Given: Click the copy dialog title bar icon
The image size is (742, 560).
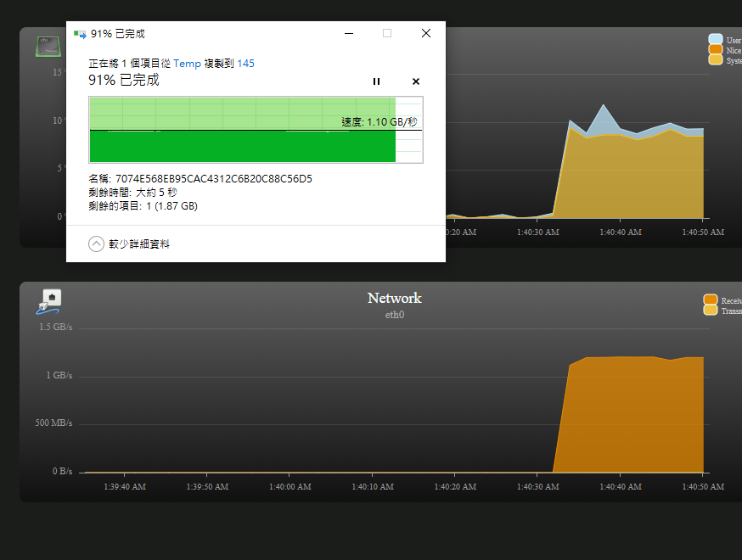Looking at the screenshot, I should [80, 34].
